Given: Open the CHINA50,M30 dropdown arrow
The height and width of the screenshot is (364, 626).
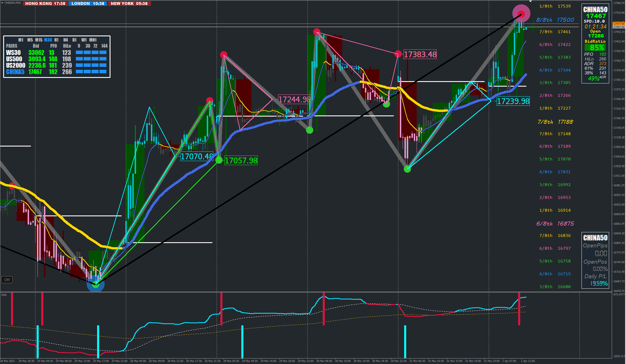Looking at the screenshot, I should 2,3.
